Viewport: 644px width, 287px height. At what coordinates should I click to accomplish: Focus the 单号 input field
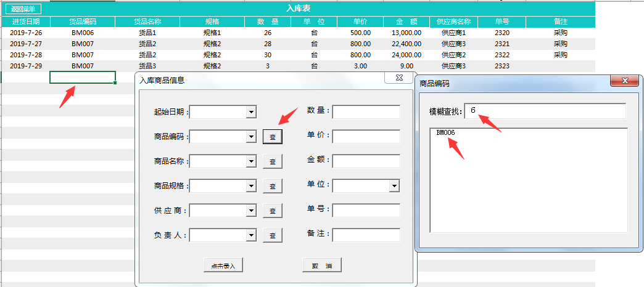[366, 211]
